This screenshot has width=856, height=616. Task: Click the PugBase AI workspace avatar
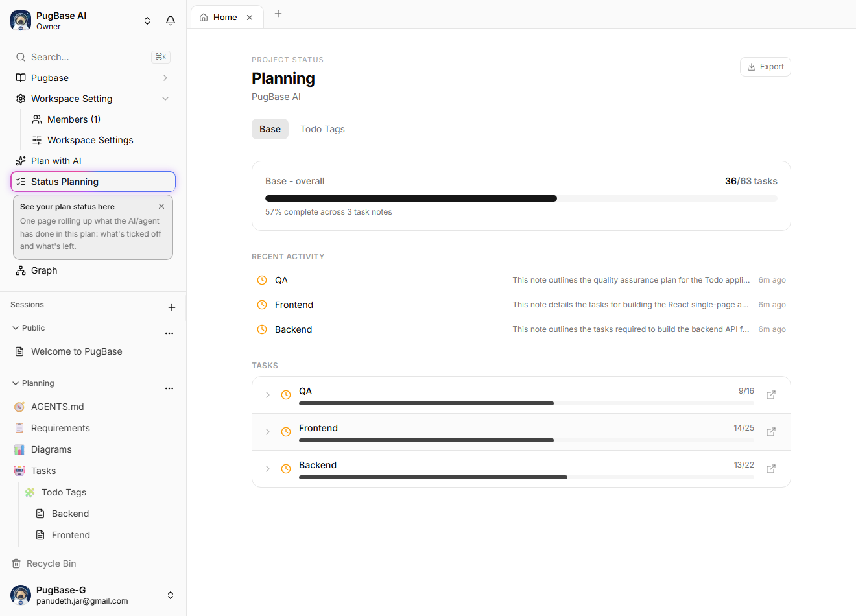(x=21, y=21)
